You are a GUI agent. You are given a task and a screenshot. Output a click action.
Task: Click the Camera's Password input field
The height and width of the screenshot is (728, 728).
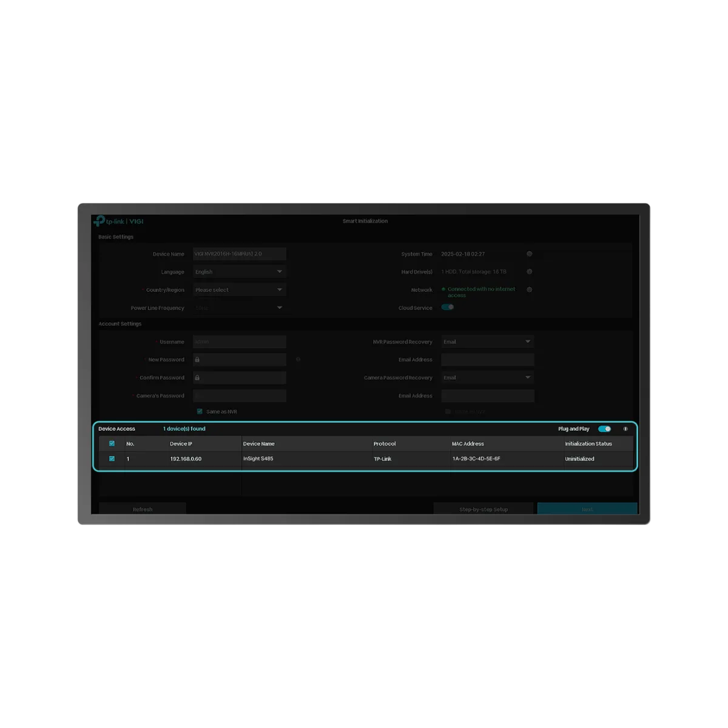pos(240,396)
